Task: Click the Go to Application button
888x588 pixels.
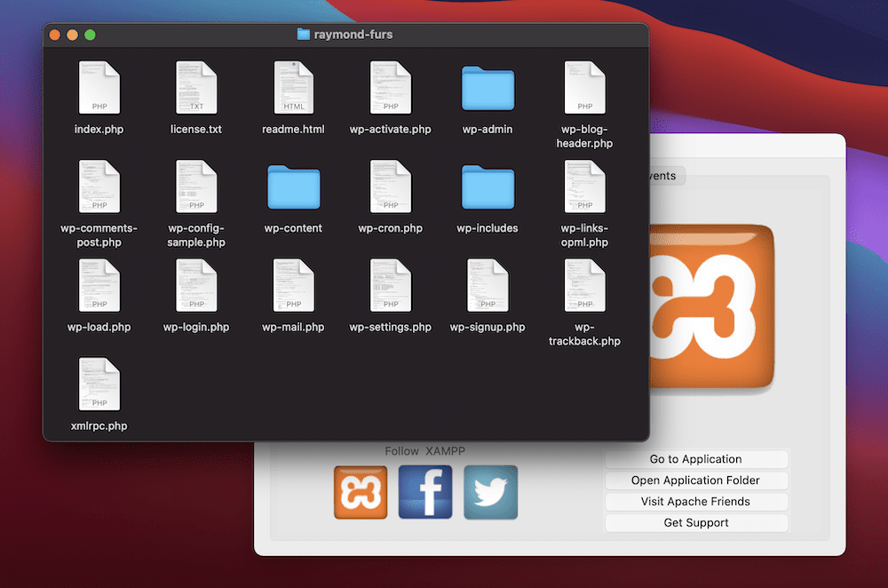Action: point(695,459)
